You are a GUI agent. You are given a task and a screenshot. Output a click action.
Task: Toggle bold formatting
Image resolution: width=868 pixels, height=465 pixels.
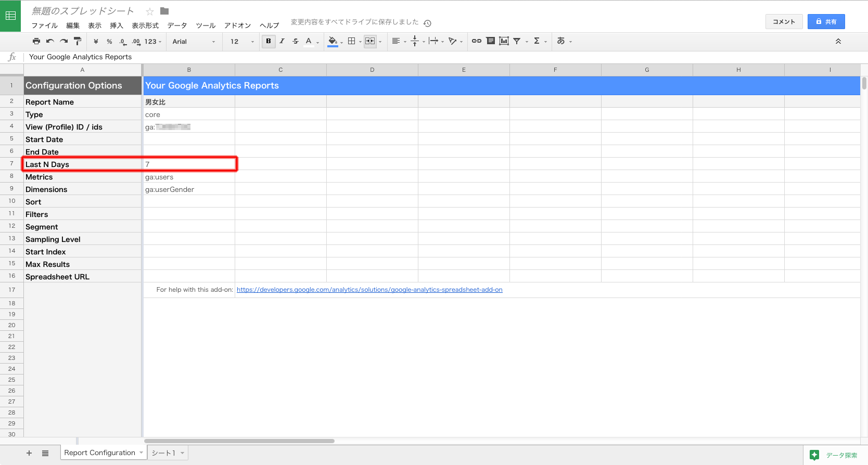(269, 41)
